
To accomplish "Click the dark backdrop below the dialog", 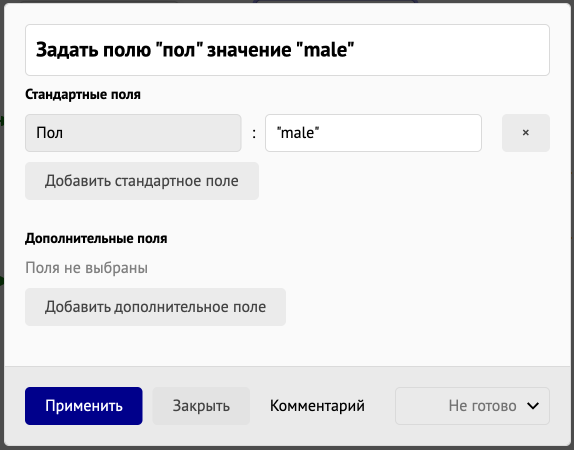I will point(287,448).
